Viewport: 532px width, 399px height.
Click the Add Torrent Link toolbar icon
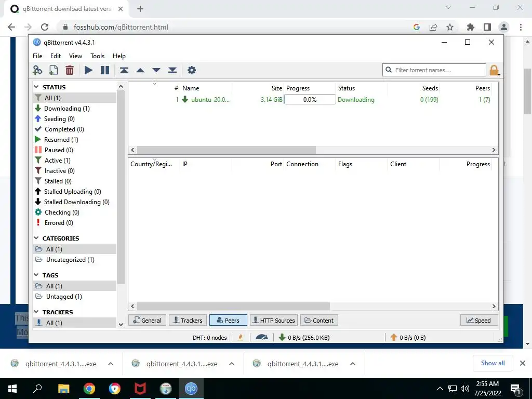tap(37, 70)
